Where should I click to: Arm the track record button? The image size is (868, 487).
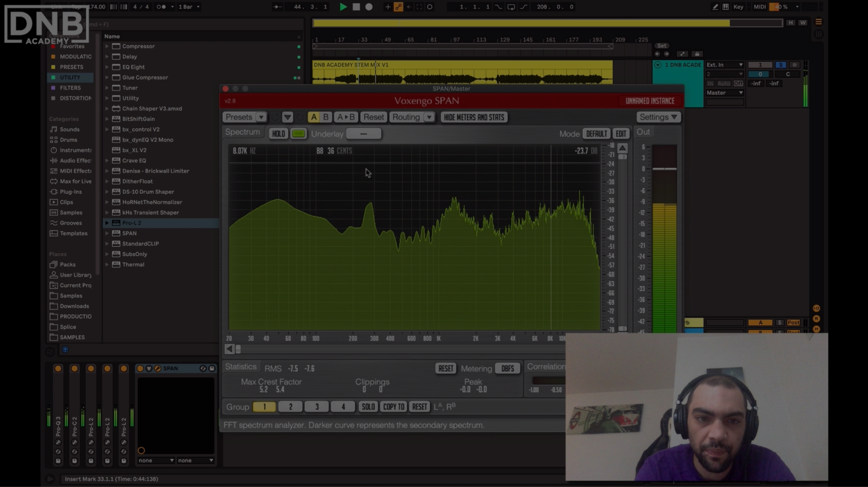coord(794,65)
